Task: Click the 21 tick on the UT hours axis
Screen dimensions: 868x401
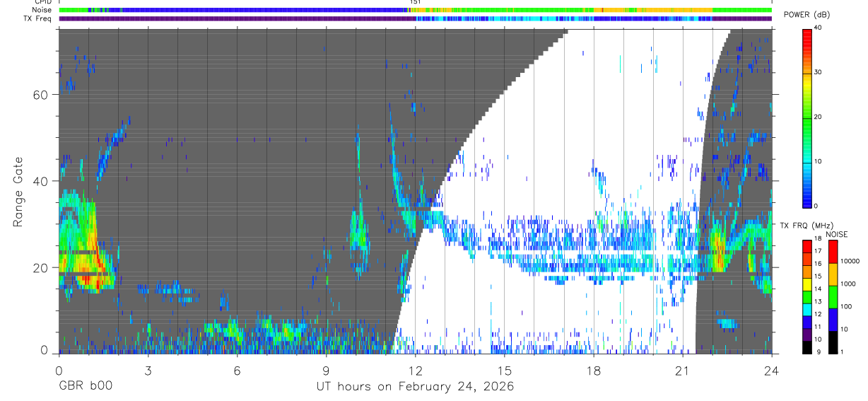Action: (683, 370)
